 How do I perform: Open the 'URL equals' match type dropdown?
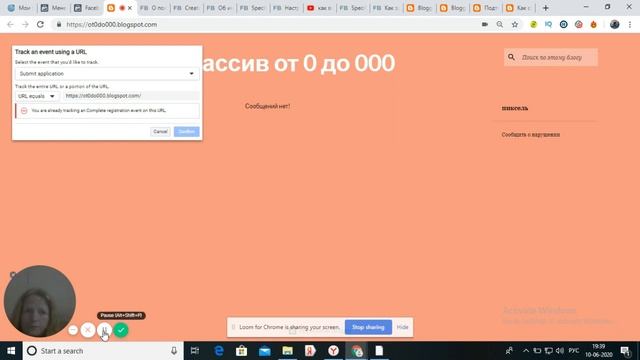(x=36, y=96)
